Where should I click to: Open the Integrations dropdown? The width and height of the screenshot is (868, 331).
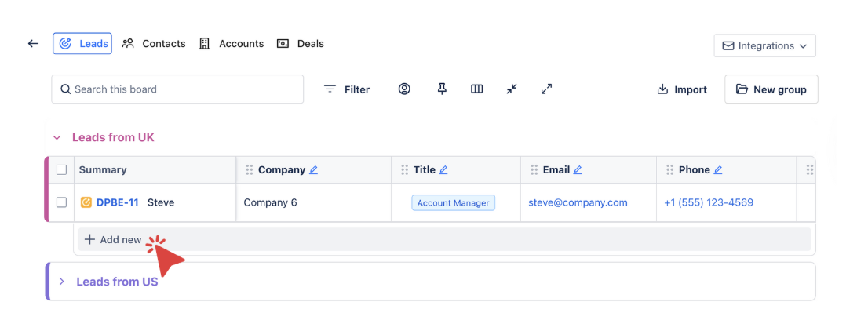(764, 46)
